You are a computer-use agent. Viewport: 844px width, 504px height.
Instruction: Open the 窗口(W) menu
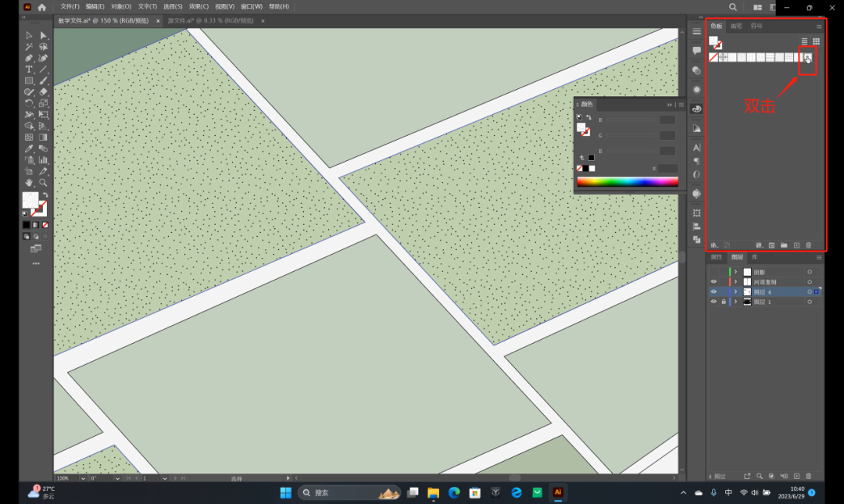252,7
